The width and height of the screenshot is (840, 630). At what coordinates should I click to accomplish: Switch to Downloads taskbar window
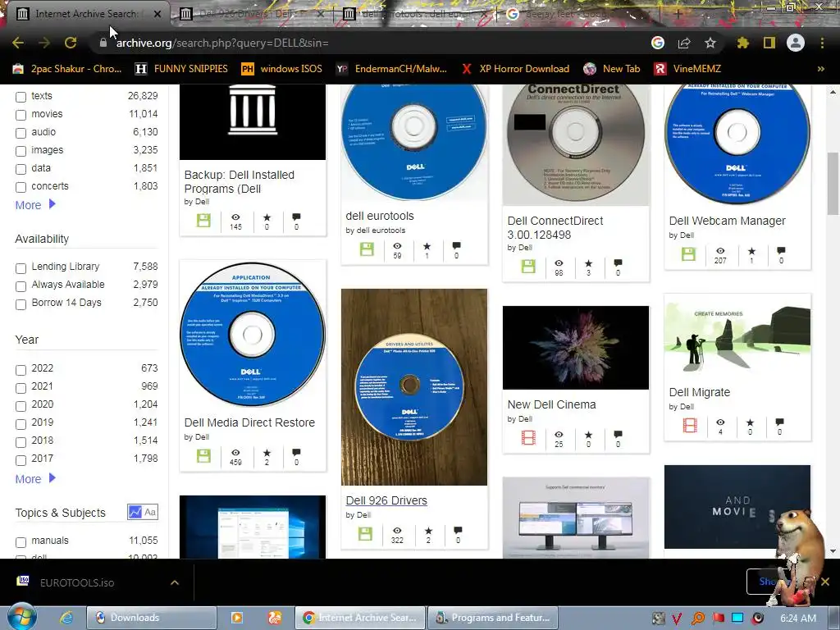152,618
